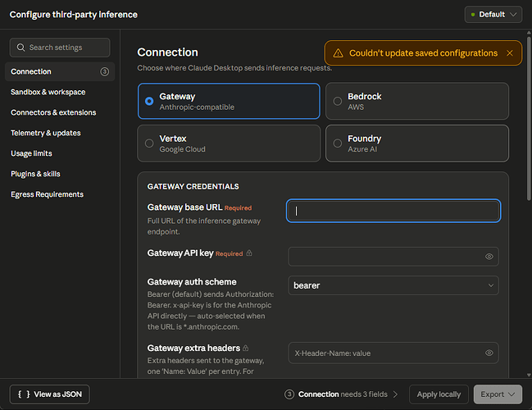532x410 pixels.
Task: Open Plugins & skills settings
Action: (x=35, y=174)
